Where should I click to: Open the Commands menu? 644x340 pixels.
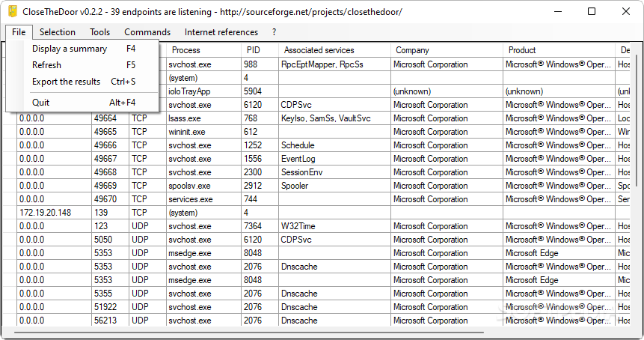point(147,32)
